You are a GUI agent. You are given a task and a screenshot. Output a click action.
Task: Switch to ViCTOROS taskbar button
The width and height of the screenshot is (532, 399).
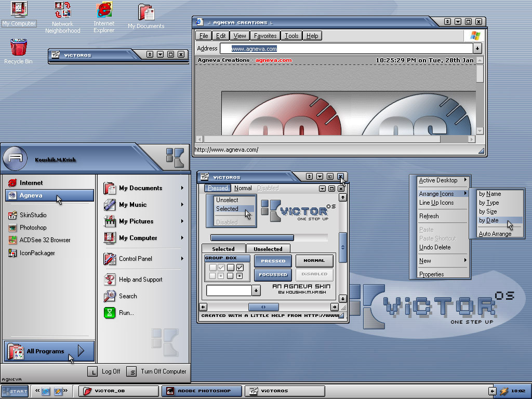[x=285, y=391]
